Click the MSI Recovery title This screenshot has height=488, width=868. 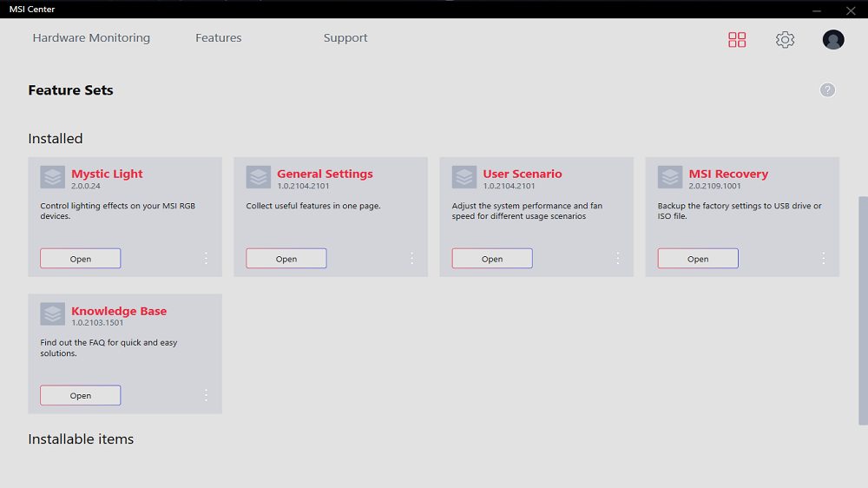pyautogui.click(x=728, y=174)
